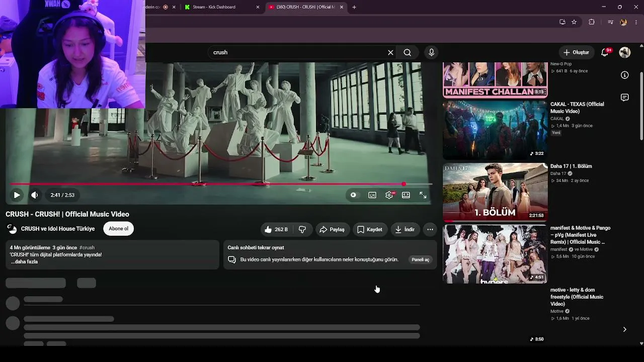Click the 2:41 / 2:53 time display
Viewport: 644px width, 362px height.
[62, 195]
